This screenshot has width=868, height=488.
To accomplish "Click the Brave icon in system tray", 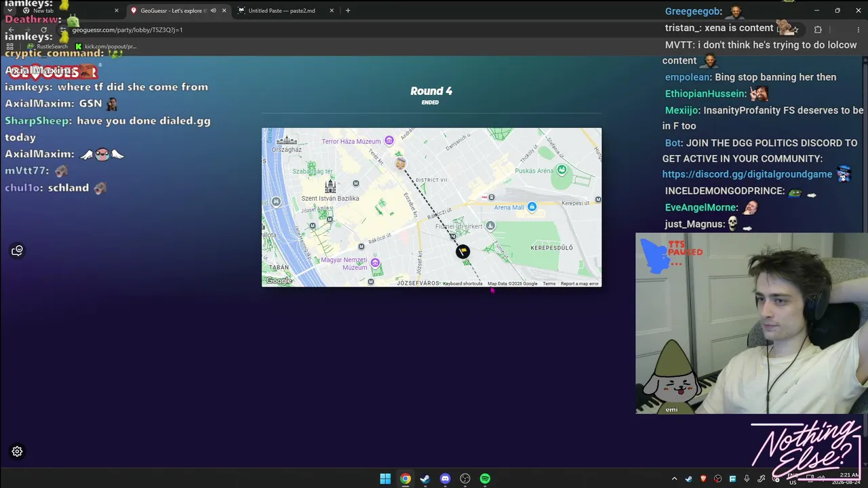I will 703,479.
